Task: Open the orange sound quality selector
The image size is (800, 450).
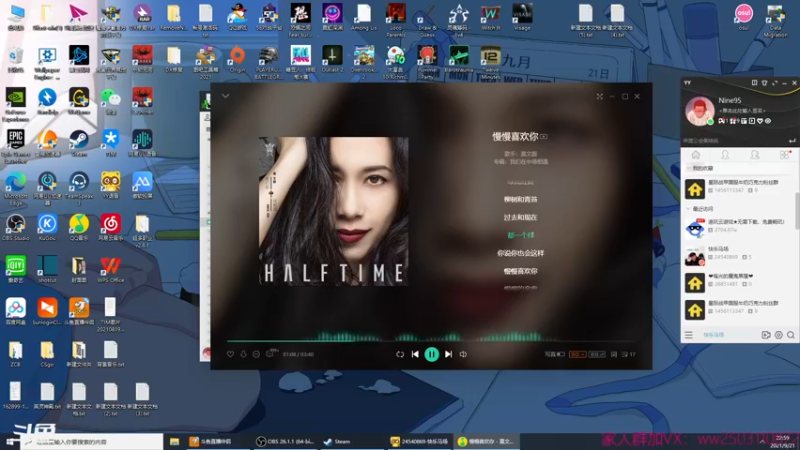Action: click(x=577, y=354)
